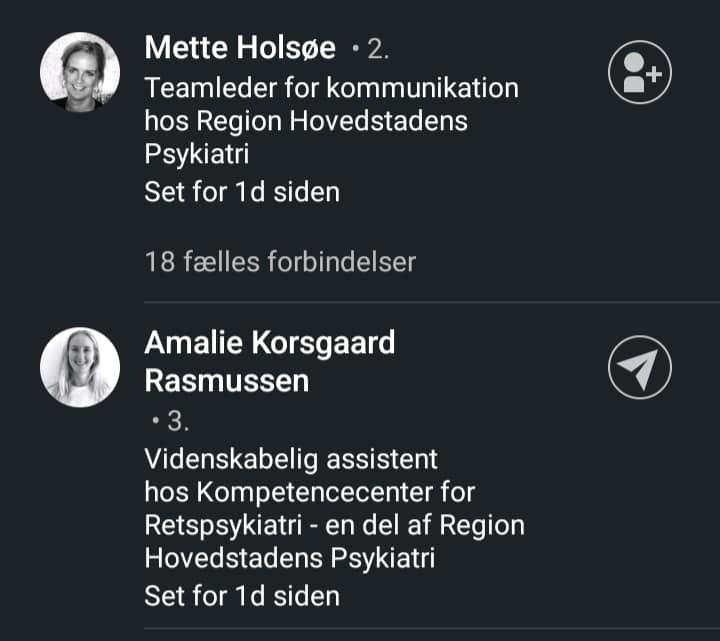Open Amalie Korsgaard Rasmussen's profile photo

point(80,367)
